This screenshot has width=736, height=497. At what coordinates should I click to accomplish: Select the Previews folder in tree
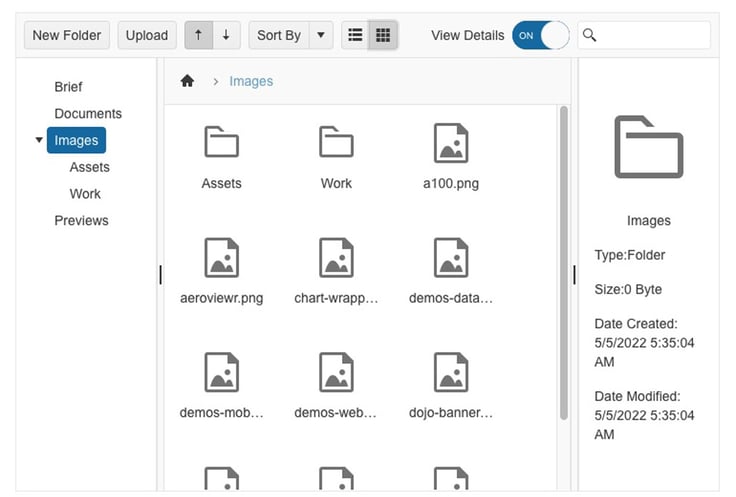coord(81,221)
